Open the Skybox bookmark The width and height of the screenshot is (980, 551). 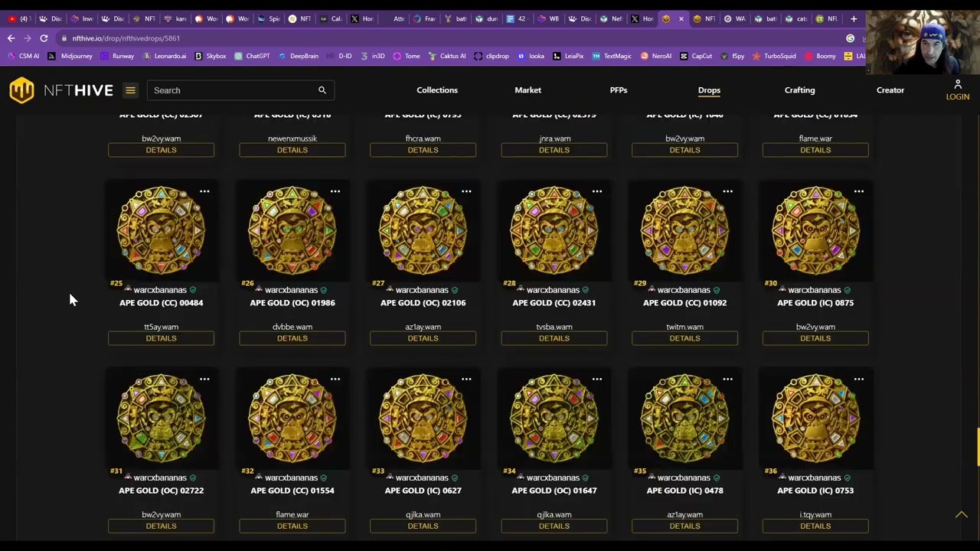211,56
